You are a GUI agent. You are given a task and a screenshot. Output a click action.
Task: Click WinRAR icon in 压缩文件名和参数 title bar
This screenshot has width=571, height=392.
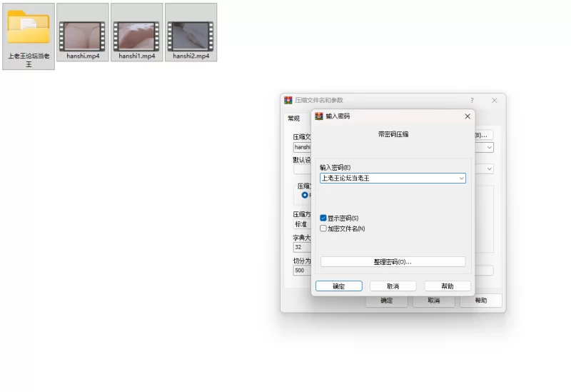(x=288, y=100)
